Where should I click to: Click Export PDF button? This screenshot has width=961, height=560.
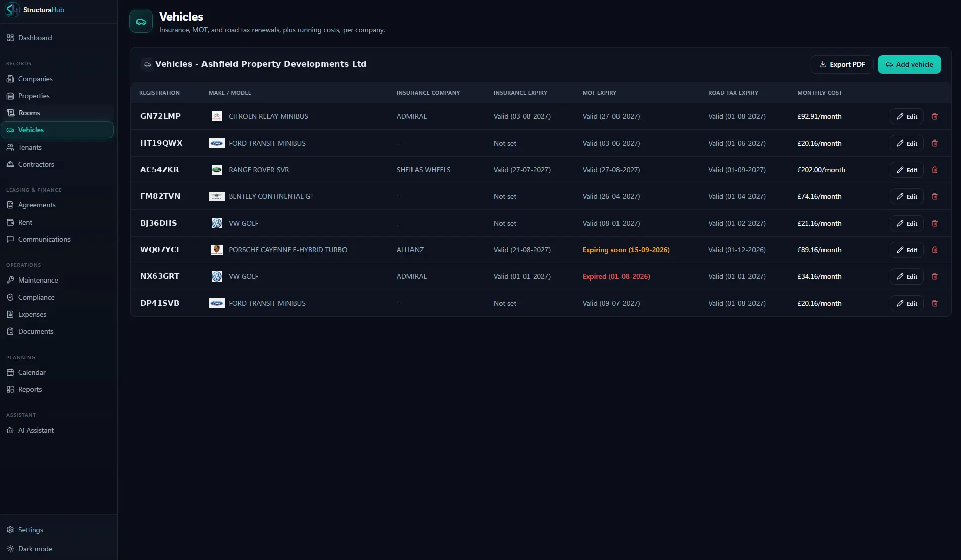click(x=842, y=64)
